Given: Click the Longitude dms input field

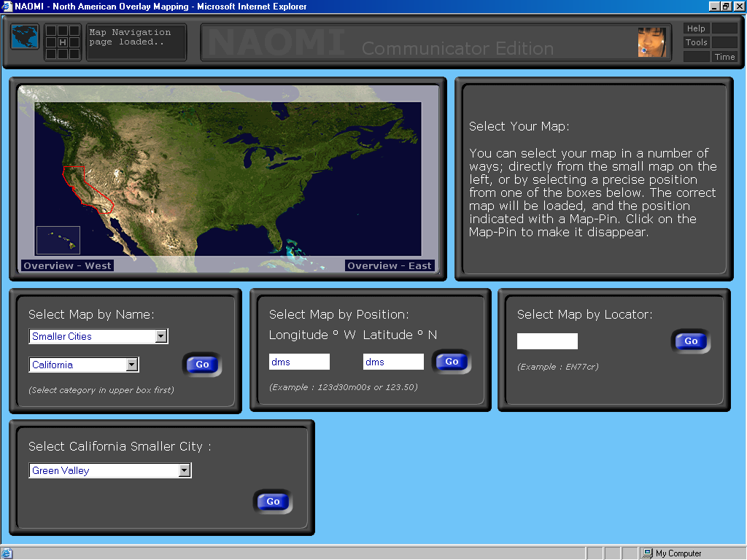Looking at the screenshot, I should 299,362.
